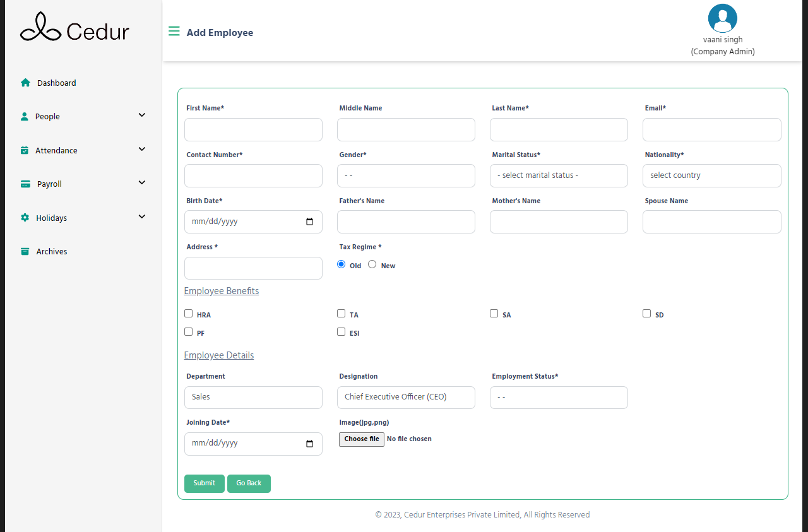Click the First Name input field

point(253,129)
